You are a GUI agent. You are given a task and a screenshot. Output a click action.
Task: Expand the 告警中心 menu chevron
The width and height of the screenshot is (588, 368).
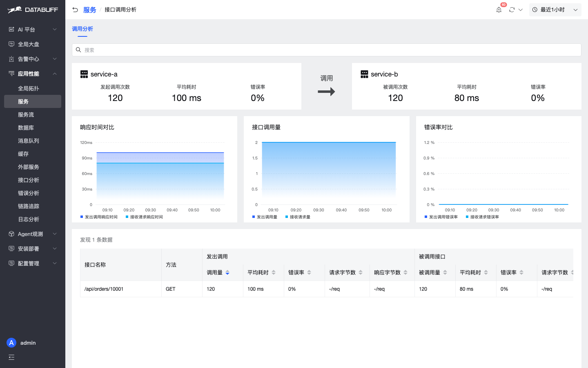pyautogui.click(x=55, y=59)
